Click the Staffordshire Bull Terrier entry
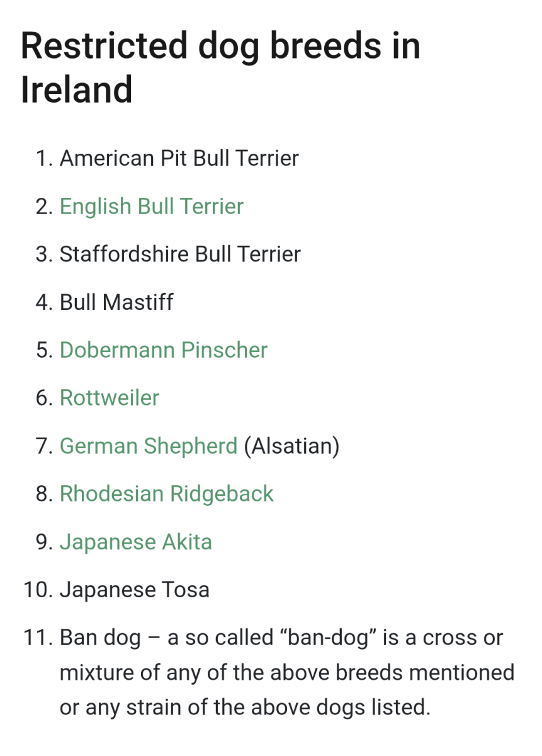542x756 pixels. (180, 255)
